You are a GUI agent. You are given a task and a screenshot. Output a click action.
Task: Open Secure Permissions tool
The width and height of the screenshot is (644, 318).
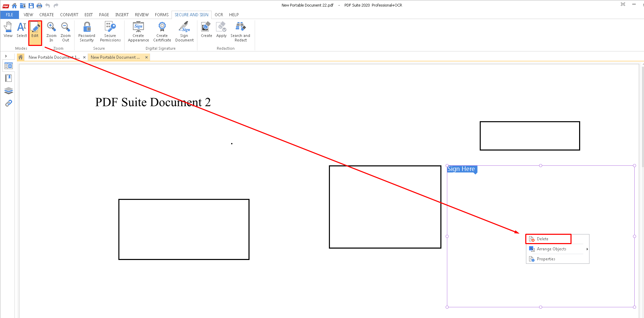pos(110,32)
